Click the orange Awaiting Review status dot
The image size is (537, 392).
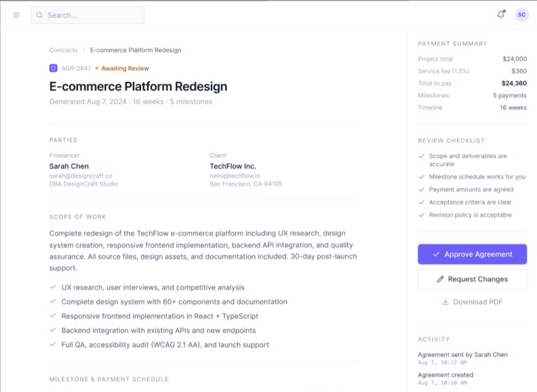coord(97,68)
